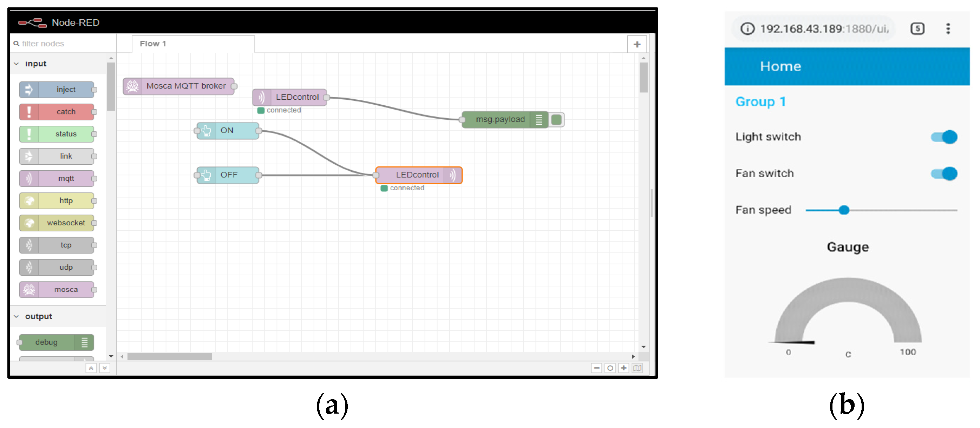Click the zoom out minus icon
This screenshot has width=980, height=428.
tap(596, 368)
